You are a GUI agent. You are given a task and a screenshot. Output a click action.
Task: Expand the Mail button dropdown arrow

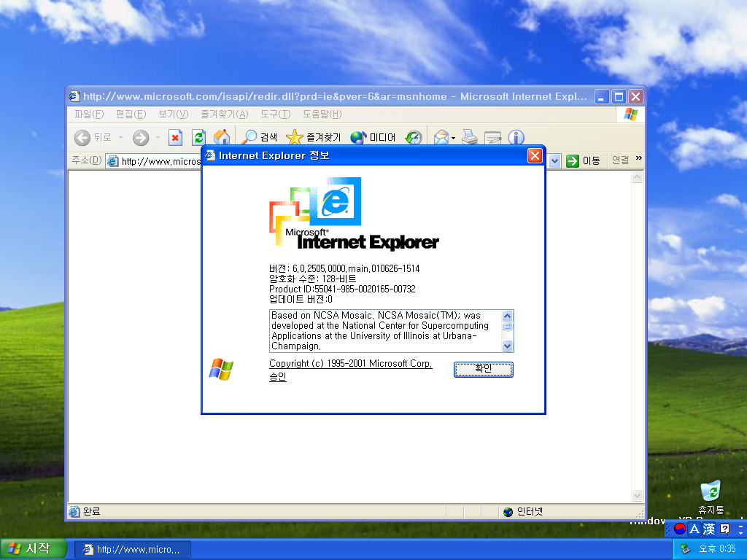pyautogui.click(x=453, y=138)
